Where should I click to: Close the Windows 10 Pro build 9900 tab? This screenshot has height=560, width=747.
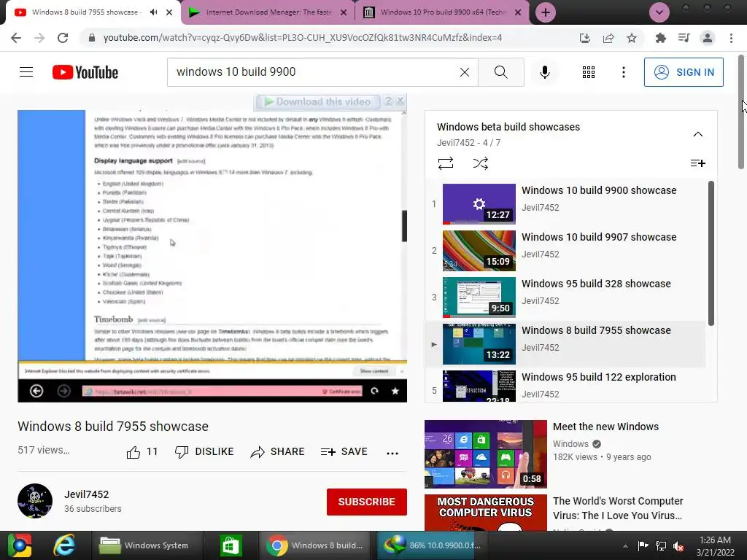(518, 12)
